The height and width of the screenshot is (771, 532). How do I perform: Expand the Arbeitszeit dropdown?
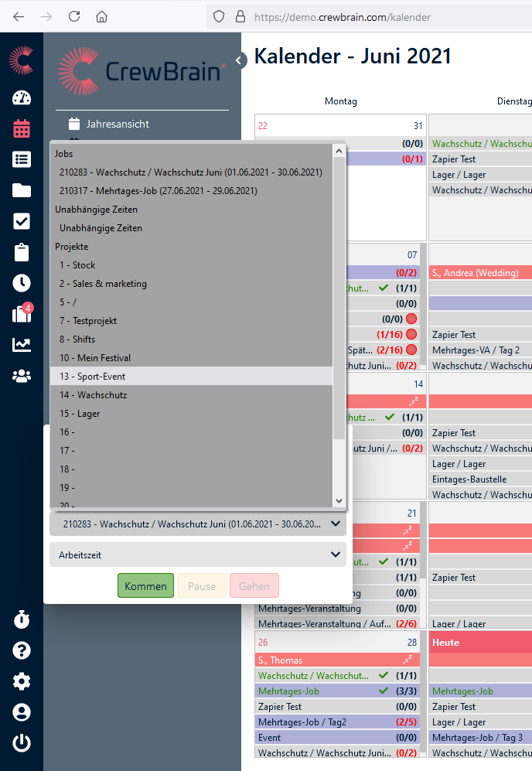pyautogui.click(x=197, y=554)
